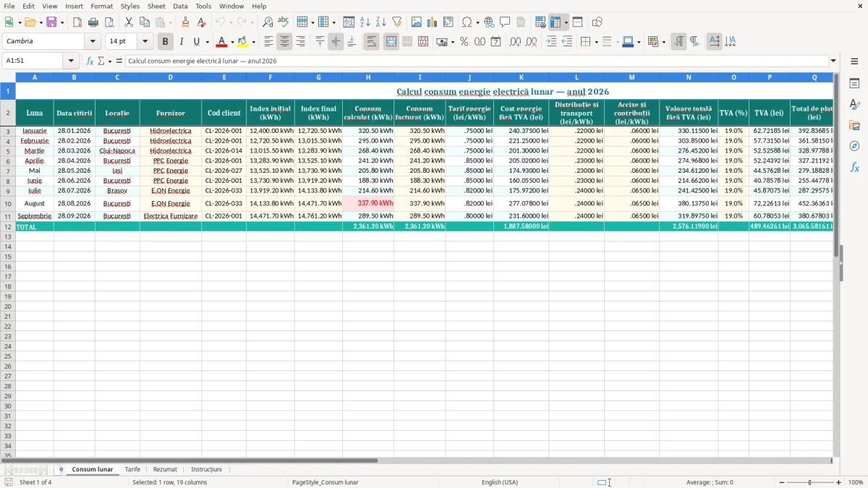Switch to the Tarife sheet tab
This screenshot has width=868, height=488.
tap(132, 469)
